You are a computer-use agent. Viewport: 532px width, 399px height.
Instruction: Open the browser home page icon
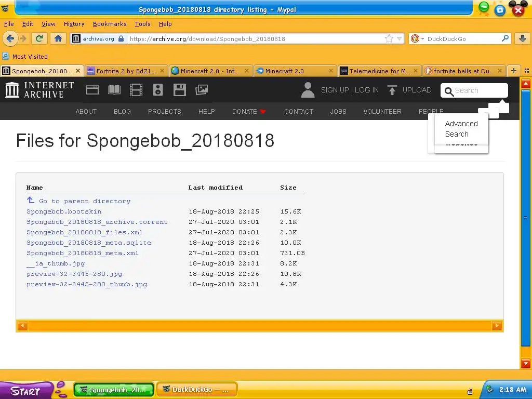(58, 38)
